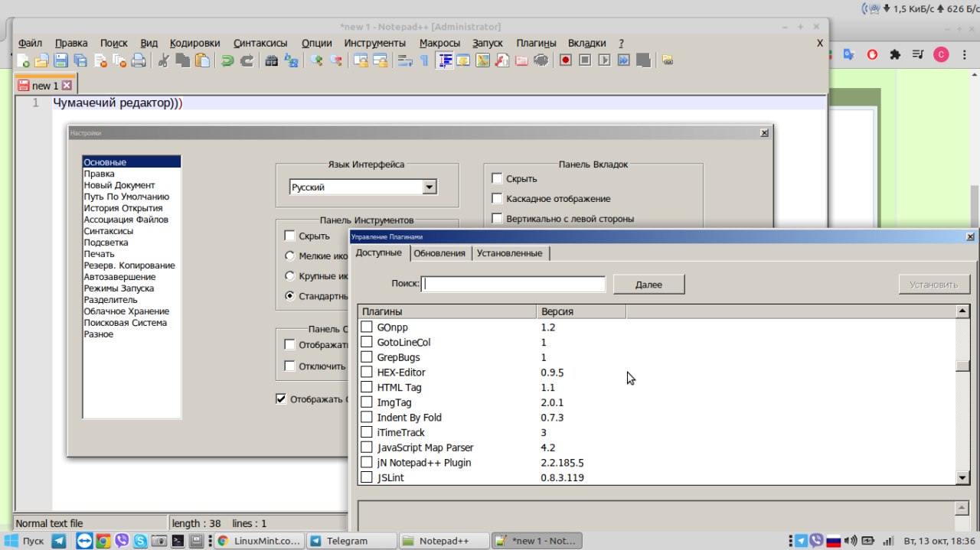980x550 pixels.
Task: Select Правка in settings list
Action: pos(132,174)
